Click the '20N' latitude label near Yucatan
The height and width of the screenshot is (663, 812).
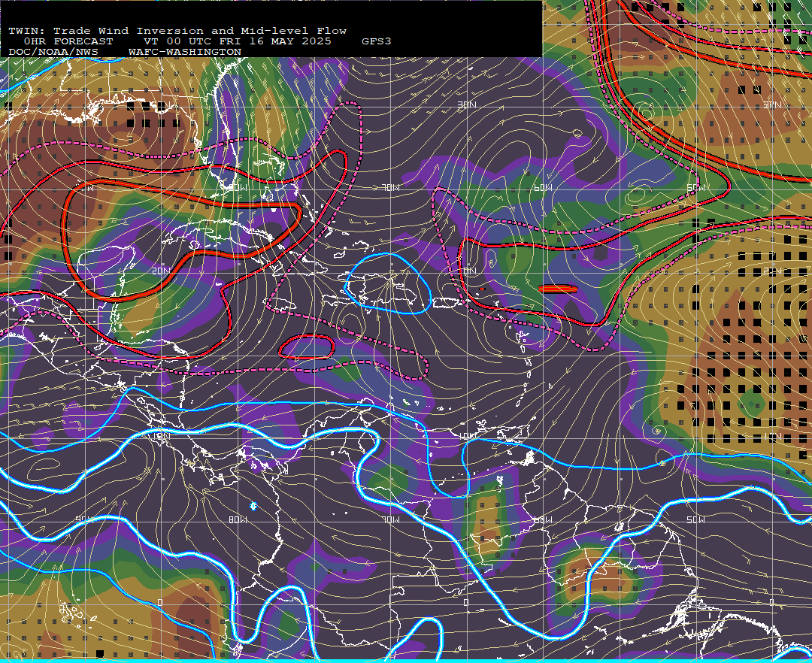(161, 271)
